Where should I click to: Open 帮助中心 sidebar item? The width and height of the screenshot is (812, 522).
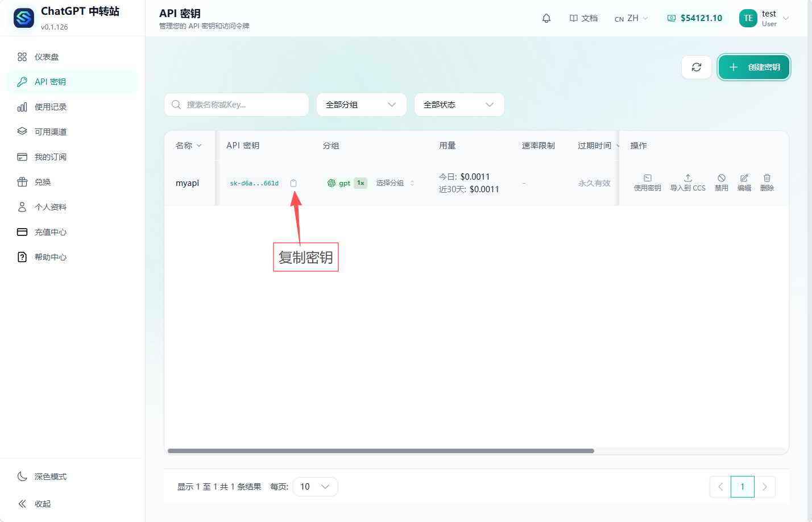[x=72, y=257]
